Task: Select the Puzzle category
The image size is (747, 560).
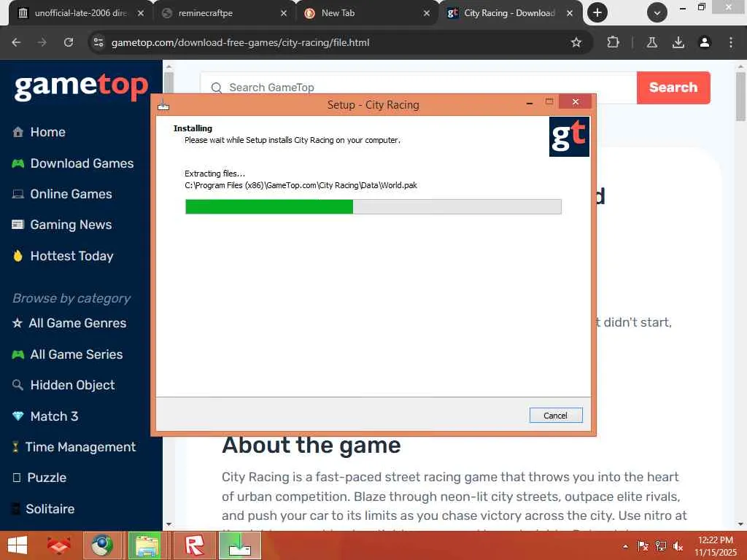Action: pos(47,478)
